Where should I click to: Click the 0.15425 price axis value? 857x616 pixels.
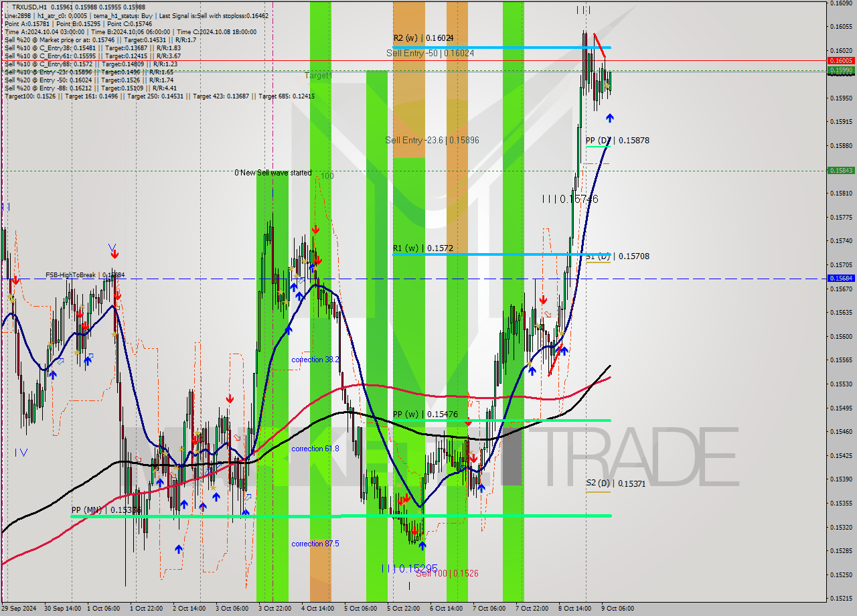point(841,455)
